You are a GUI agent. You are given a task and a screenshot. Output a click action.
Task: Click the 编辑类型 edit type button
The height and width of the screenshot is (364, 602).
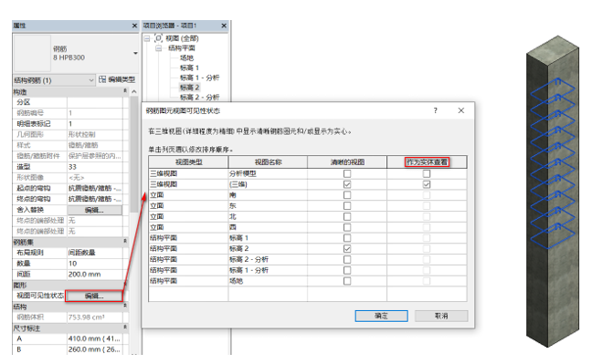pos(117,79)
